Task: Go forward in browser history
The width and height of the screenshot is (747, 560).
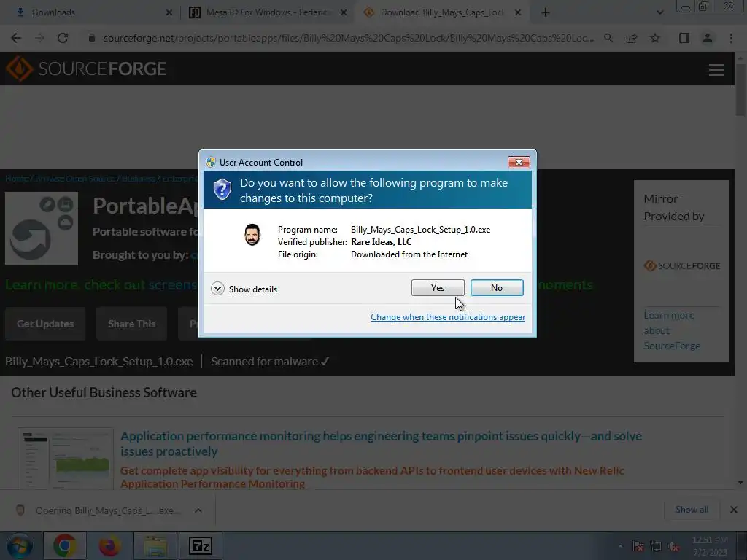Action: (39, 38)
